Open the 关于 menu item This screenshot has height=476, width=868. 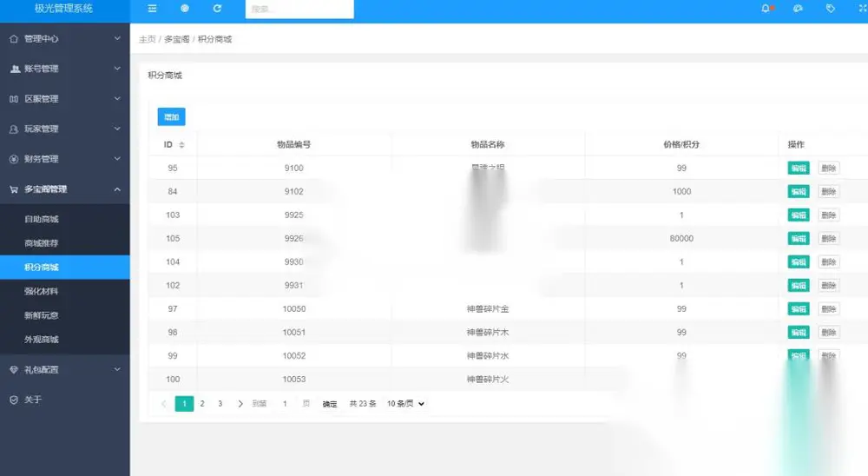coord(65,400)
